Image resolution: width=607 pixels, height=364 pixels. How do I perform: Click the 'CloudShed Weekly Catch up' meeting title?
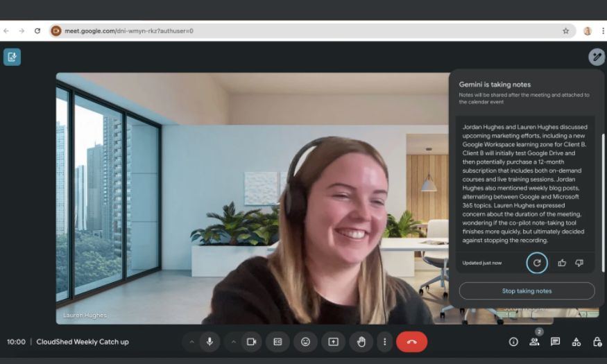click(x=83, y=342)
